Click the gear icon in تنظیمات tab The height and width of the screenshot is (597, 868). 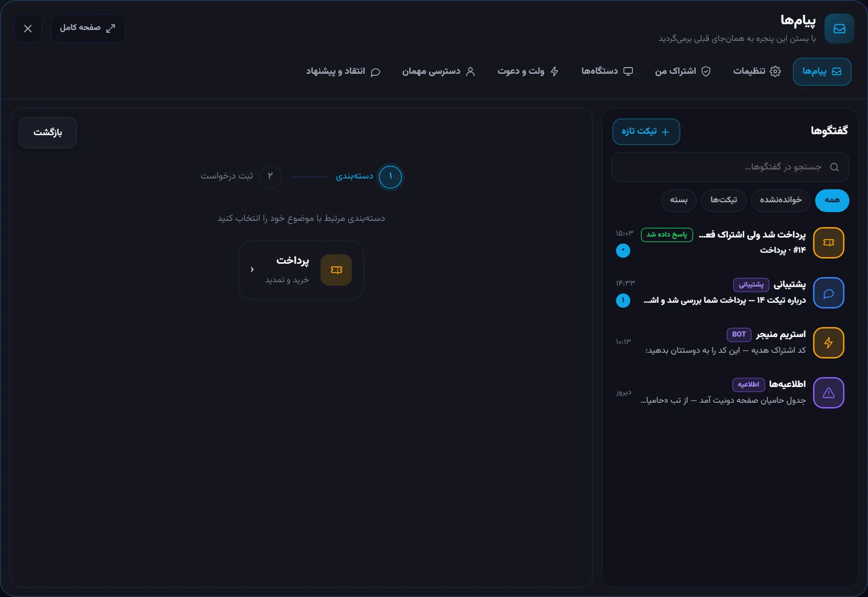[x=775, y=71]
